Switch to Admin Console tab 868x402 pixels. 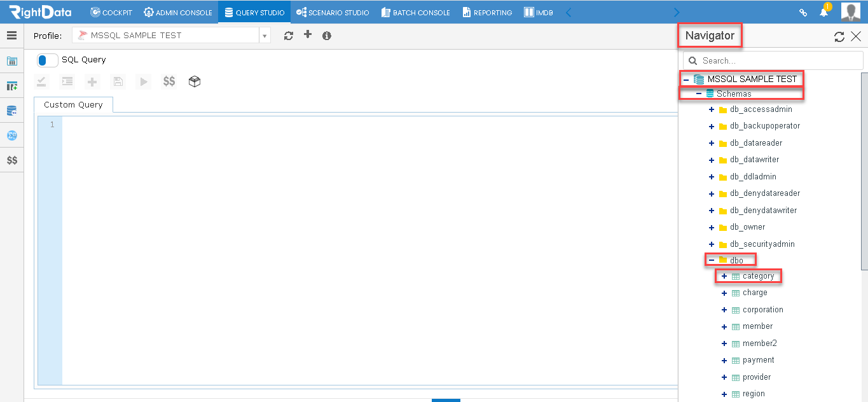click(178, 12)
